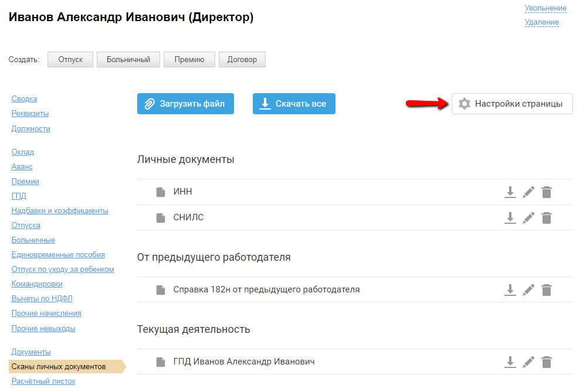Screen dimensions: 583x392
Task: Edit the ИНН document entry
Action: (528, 192)
